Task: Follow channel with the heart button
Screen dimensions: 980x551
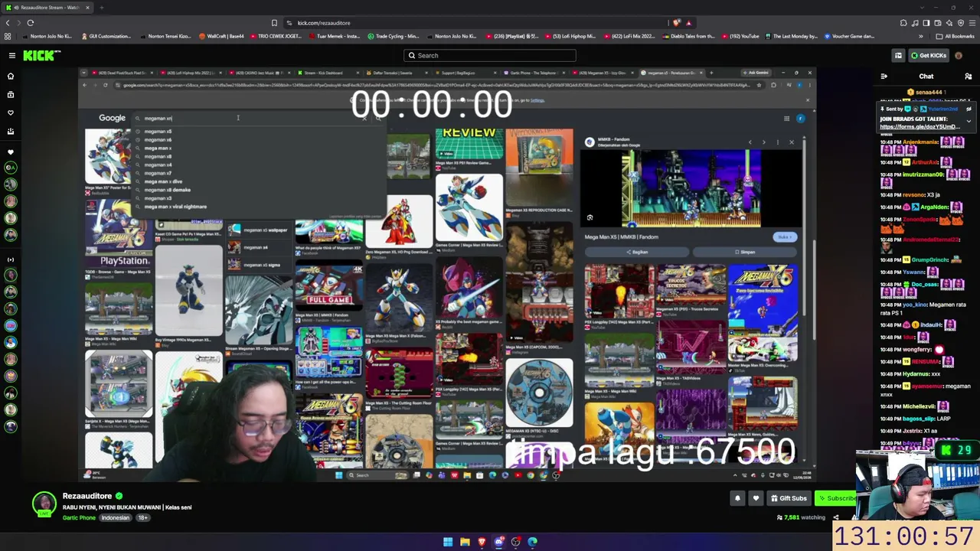Action: 756,498
